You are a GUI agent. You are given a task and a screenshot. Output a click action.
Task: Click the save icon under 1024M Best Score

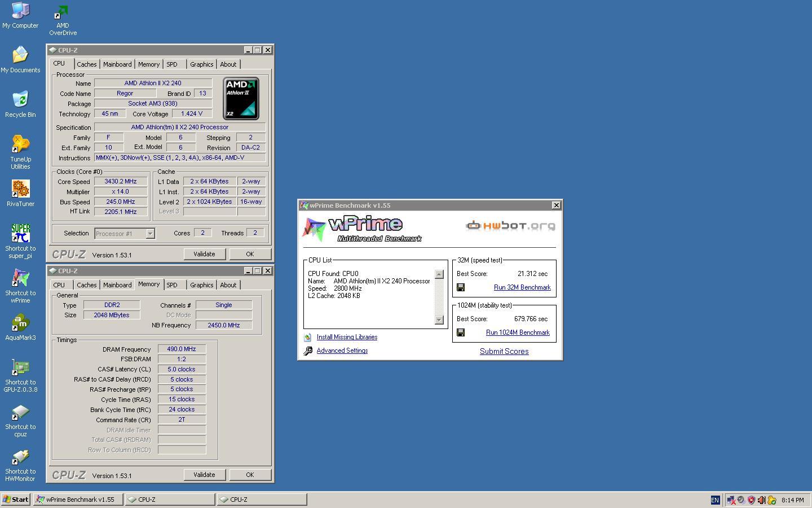[x=461, y=332]
